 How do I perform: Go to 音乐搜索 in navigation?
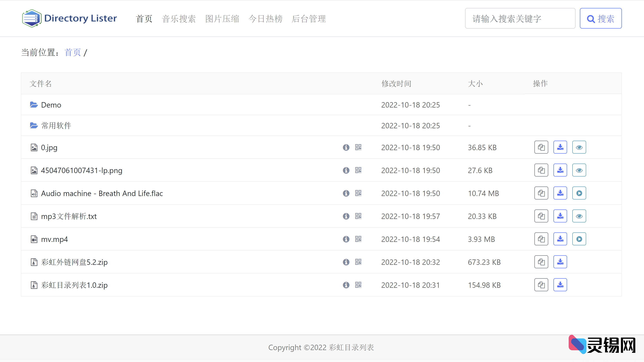click(x=179, y=19)
